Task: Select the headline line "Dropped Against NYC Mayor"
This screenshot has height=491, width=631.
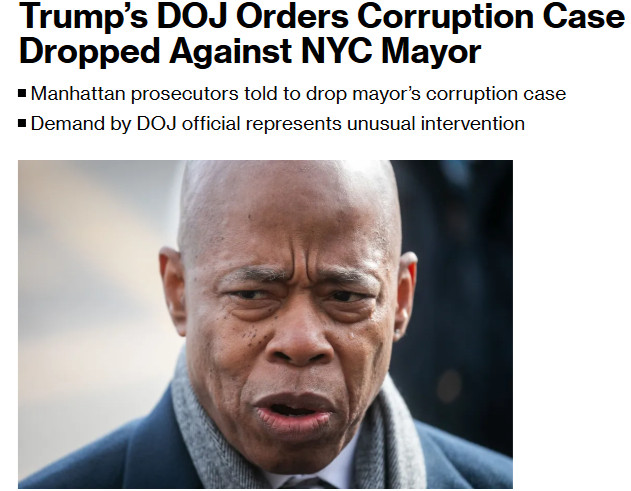Action: [x=250, y=52]
